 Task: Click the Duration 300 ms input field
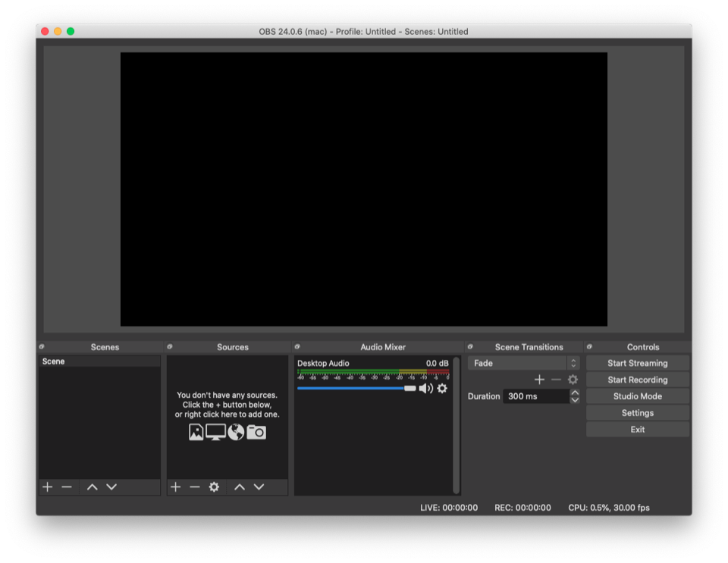tap(535, 396)
